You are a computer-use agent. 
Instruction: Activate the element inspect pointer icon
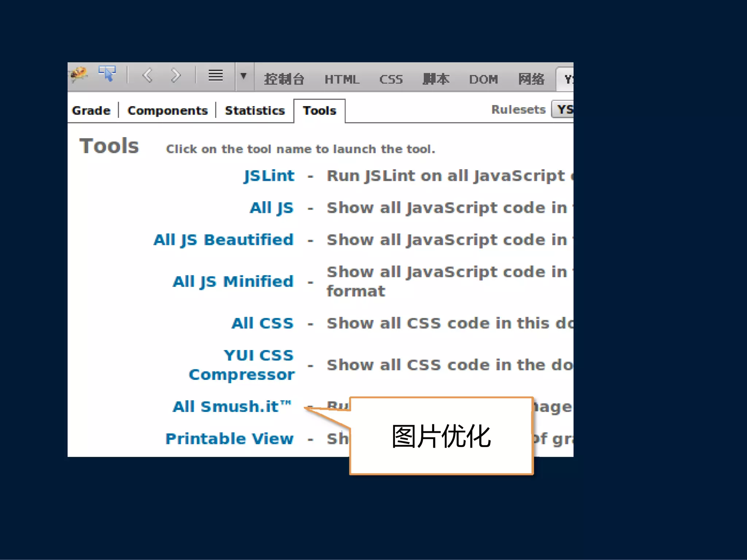coord(107,74)
